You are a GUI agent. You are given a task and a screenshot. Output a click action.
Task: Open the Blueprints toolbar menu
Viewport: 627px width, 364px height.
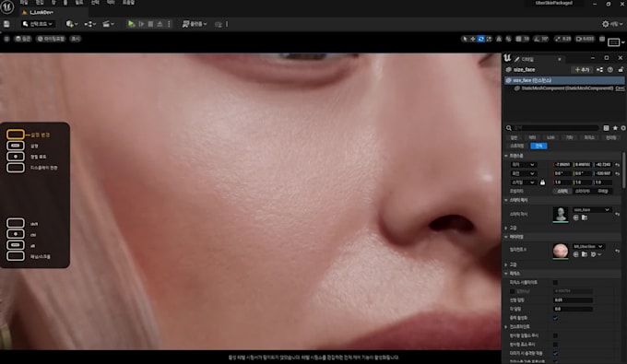pos(90,24)
